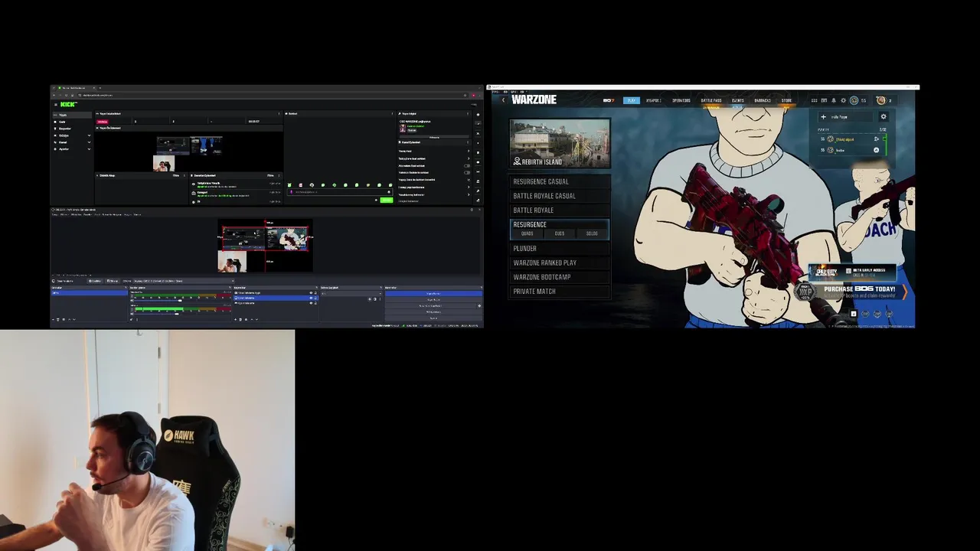This screenshot has width=980, height=551.
Task: Remove selected scene with OBS trash icon
Action: point(57,320)
